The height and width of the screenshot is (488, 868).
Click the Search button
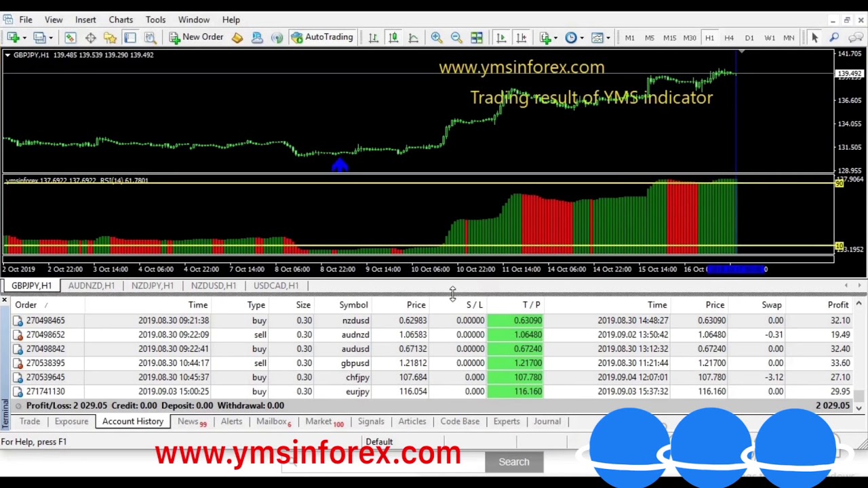pyautogui.click(x=514, y=462)
